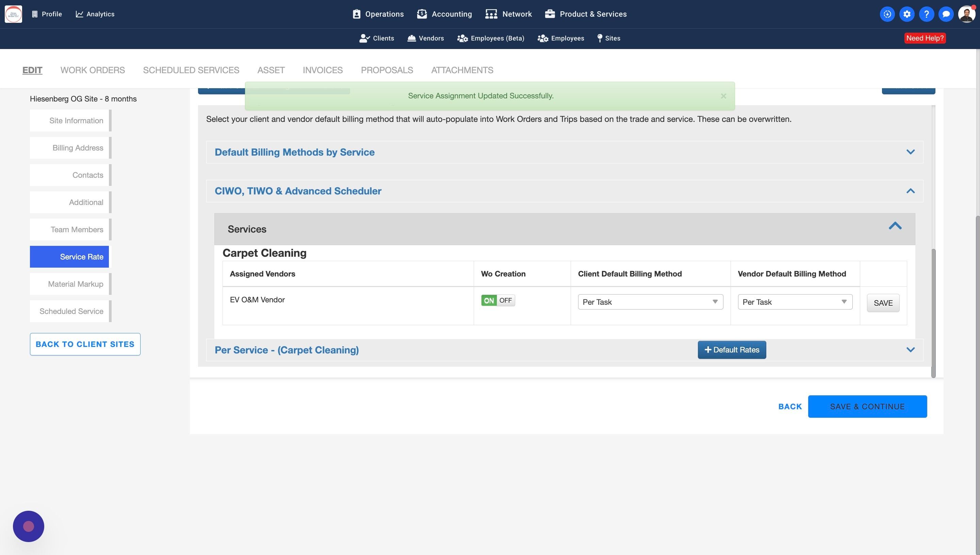This screenshot has height=555, width=980.
Task: Click the ON side of Wo Creation
Action: (489, 300)
